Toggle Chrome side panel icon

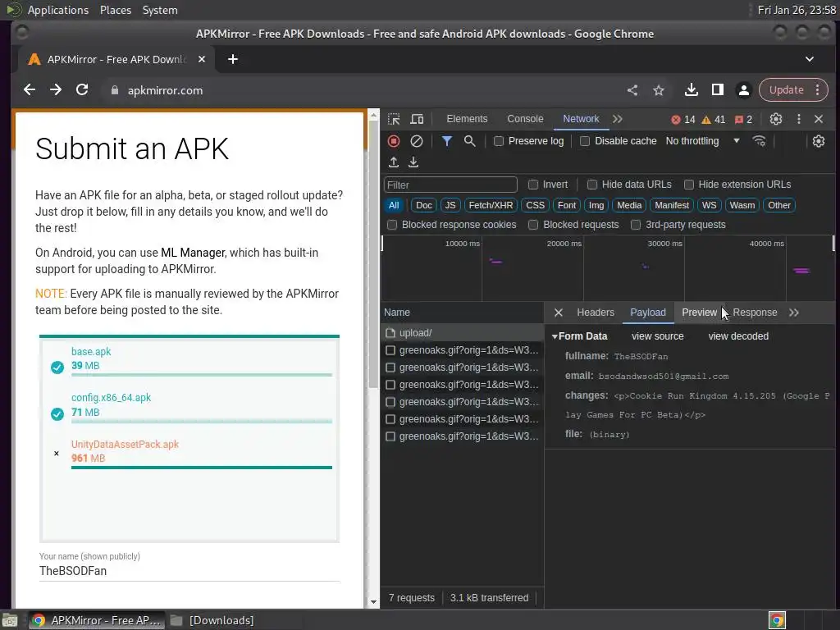pyautogui.click(x=717, y=90)
